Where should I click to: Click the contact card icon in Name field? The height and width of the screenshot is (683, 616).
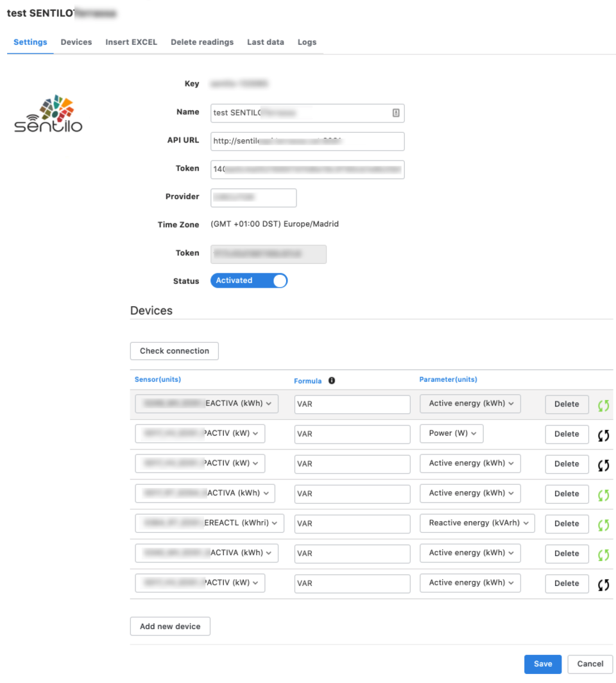[x=396, y=113]
